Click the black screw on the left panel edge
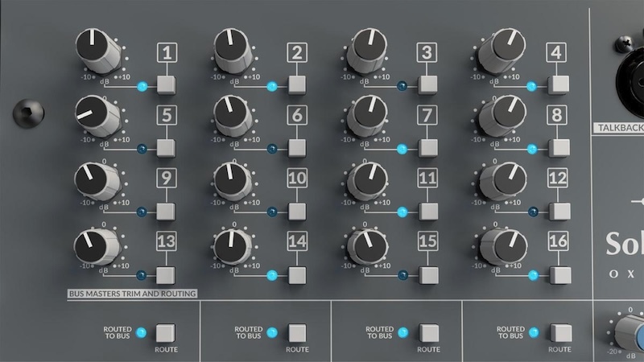 tap(26, 112)
